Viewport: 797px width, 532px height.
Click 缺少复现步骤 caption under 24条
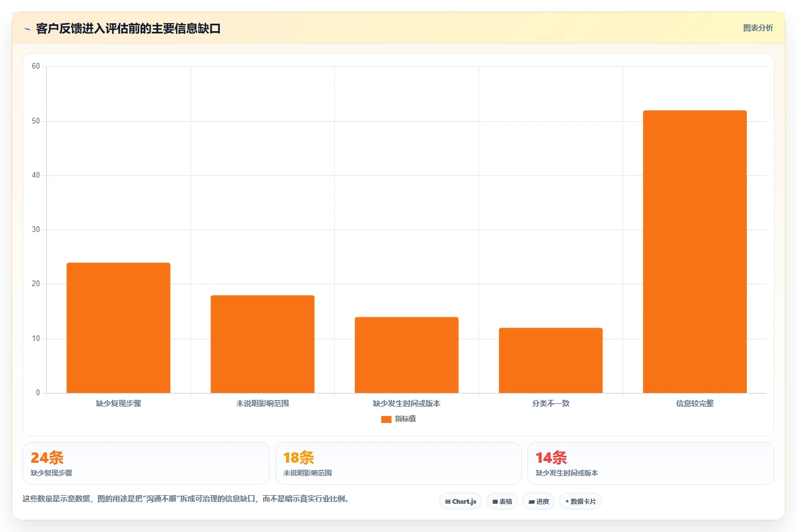tap(51, 473)
